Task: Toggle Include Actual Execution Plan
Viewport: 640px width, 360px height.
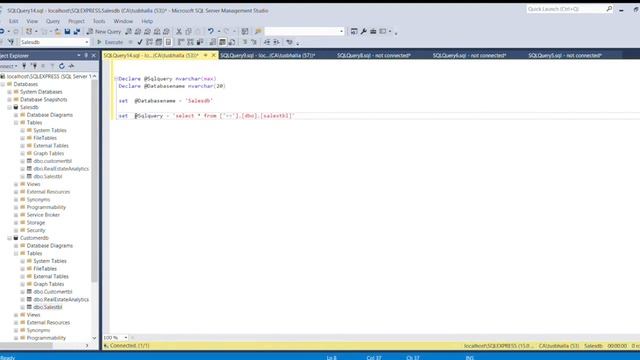Action: click(x=181, y=42)
